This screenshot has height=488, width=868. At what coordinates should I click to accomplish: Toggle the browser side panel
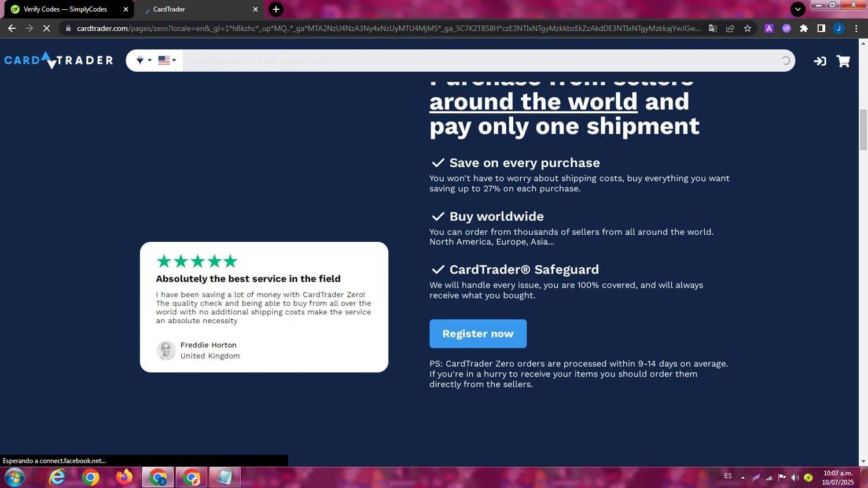[x=821, y=28]
